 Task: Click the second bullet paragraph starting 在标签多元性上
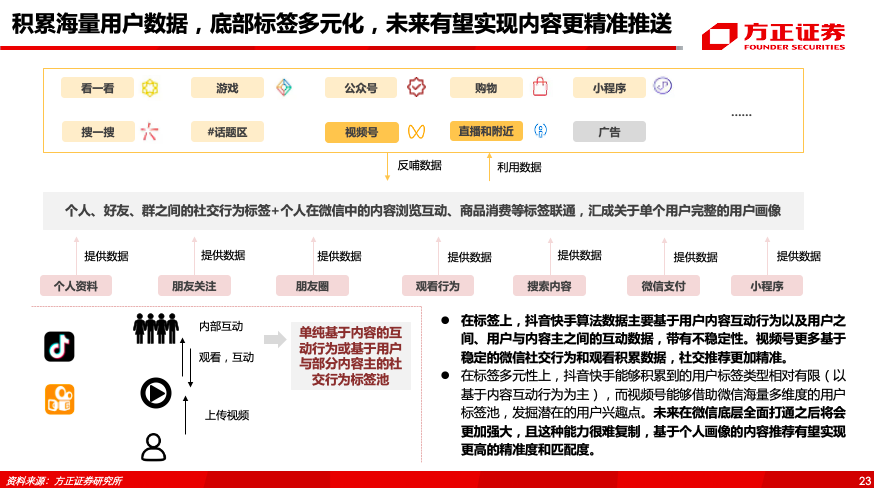(x=653, y=413)
